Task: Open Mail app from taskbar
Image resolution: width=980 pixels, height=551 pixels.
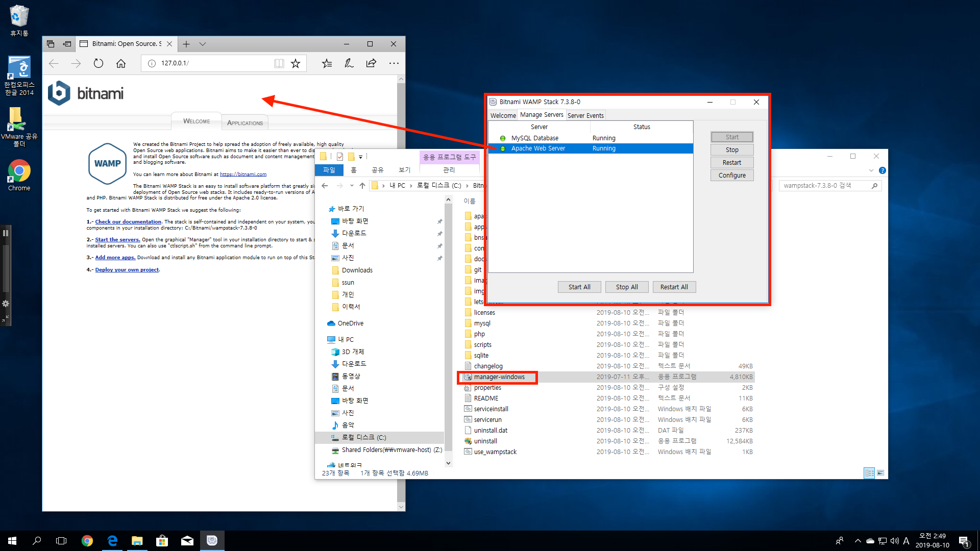Action: coord(187,541)
